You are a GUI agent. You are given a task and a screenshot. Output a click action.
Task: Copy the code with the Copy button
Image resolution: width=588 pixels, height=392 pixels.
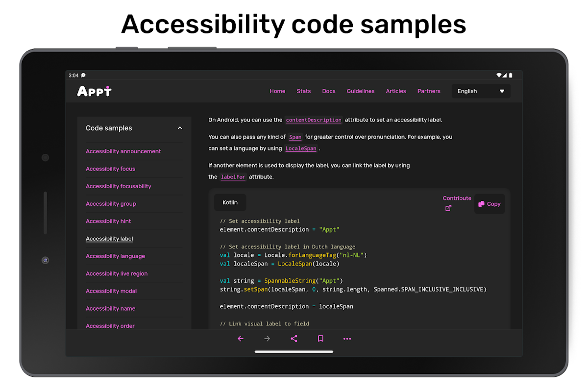pos(490,204)
